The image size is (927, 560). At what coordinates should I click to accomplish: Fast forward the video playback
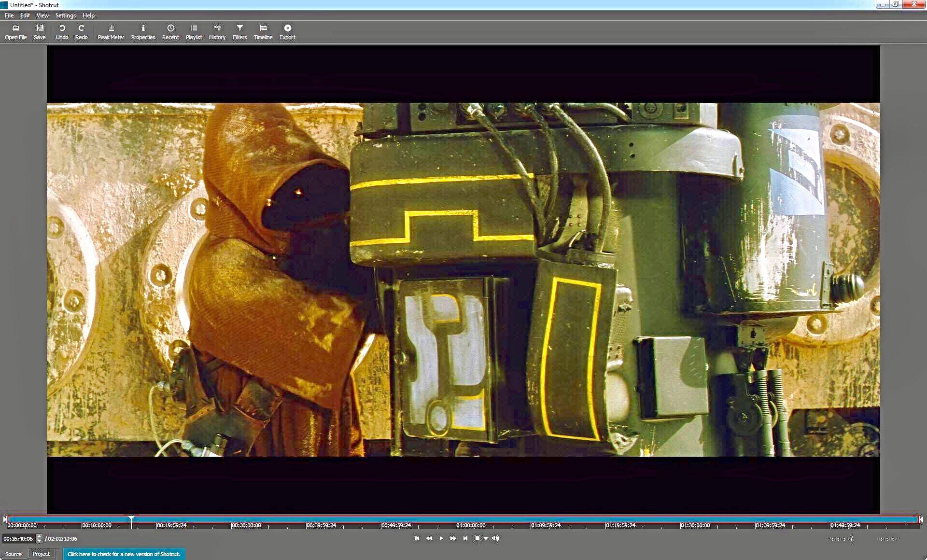pyautogui.click(x=453, y=538)
